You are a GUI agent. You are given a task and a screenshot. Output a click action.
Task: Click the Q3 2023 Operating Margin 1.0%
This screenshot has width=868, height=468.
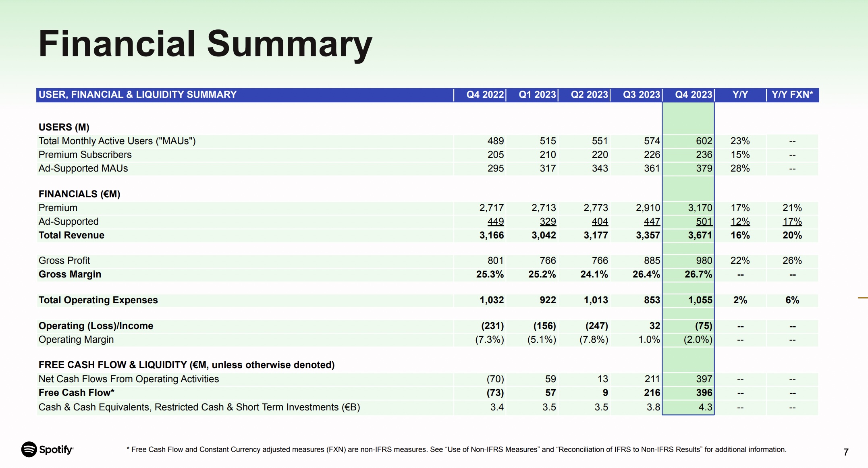[x=649, y=340]
